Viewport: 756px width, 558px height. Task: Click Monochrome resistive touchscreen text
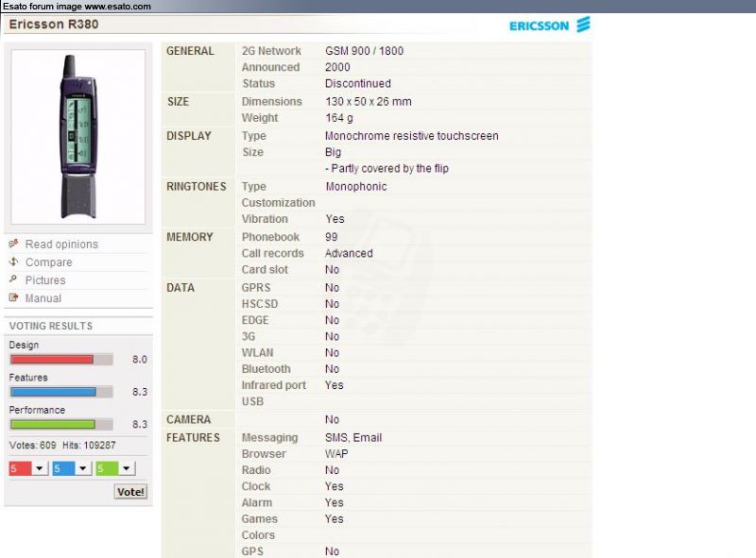412,136
